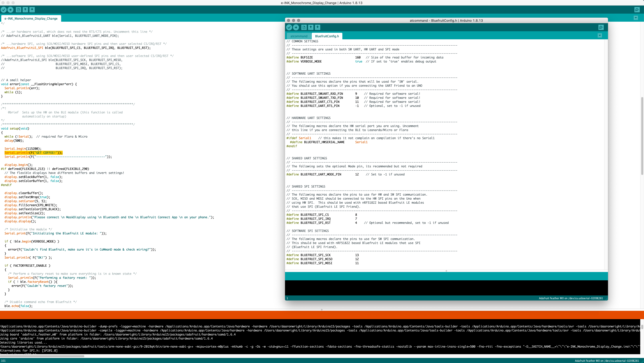Click Save sketch icon in main toolbar

pyautogui.click(x=32, y=10)
